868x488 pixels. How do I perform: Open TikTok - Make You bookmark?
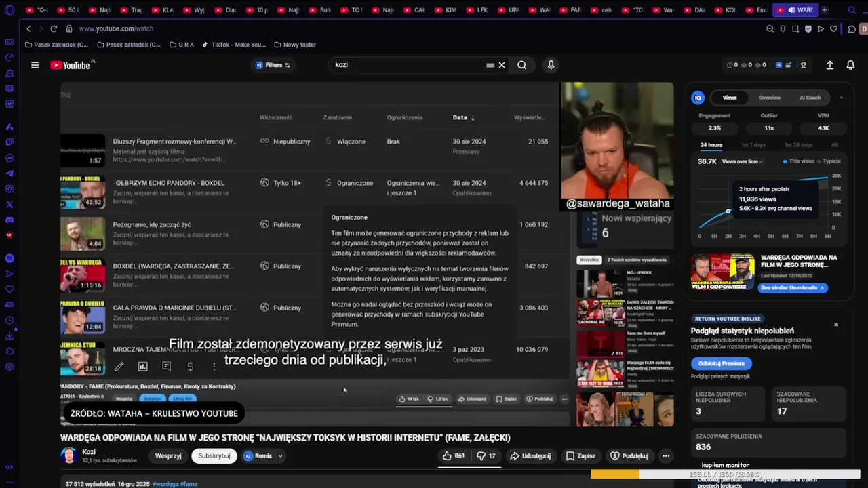[233, 45]
